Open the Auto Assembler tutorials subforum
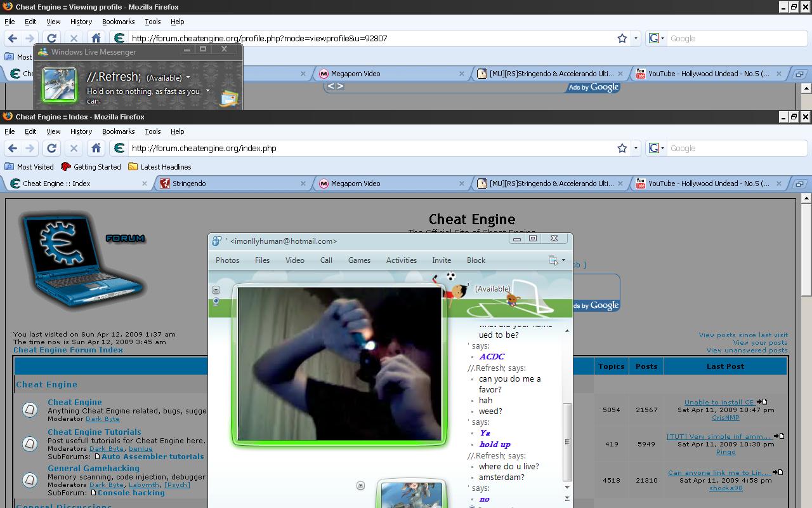The width and height of the screenshot is (812, 508). click(x=153, y=457)
